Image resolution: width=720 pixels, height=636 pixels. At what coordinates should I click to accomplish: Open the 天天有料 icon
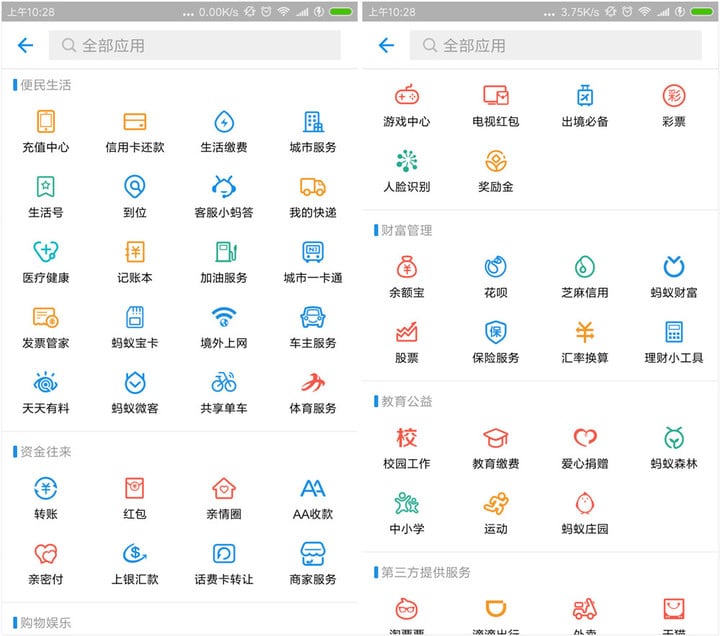[x=45, y=383]
